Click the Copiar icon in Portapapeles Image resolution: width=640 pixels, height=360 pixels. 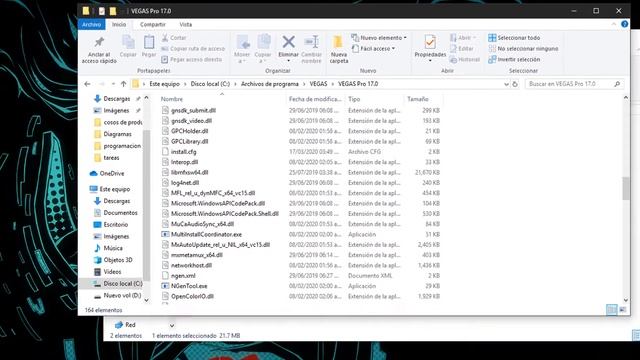[x=128, y=42]
